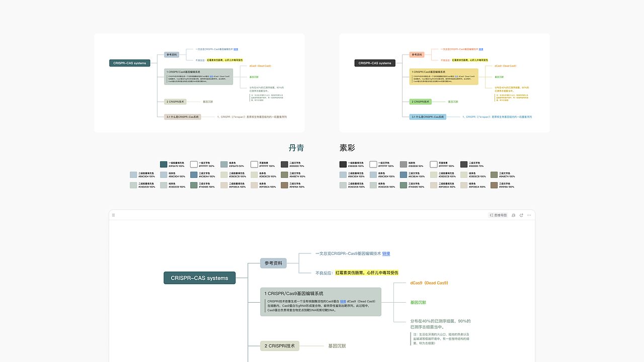Select the 2 CRISPRi技术 node in the bottom window
Screen dimensions: 644x362
tap(280, 346)
